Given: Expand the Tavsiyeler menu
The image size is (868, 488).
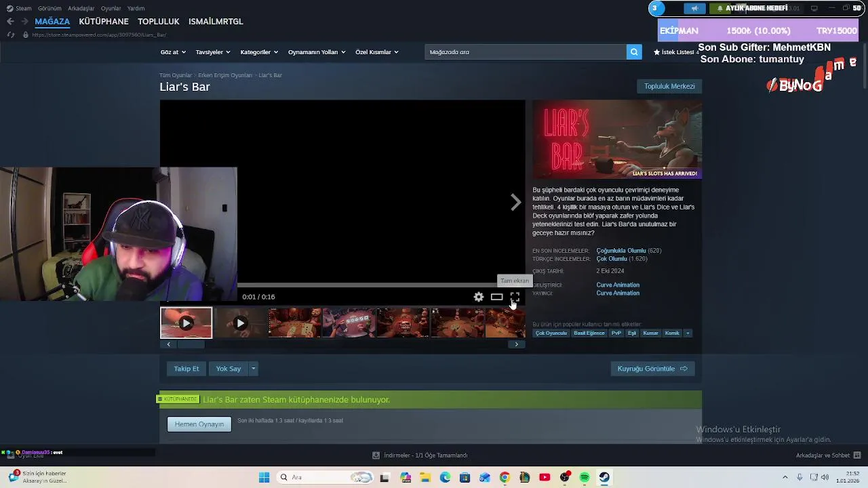Looking at the screenshot, I should click(x=213, y=52).
